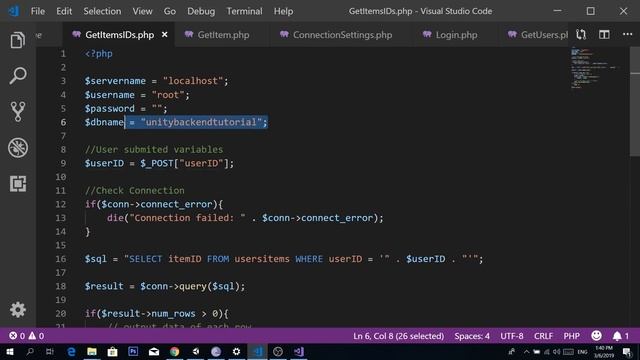This screenshot has height=360, width=640.
Task: Open the Extensions view
Action: tap(18, 184)
